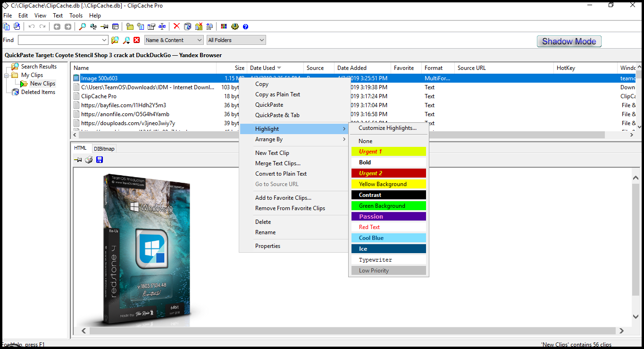Click the pushpin icon in preview pane
The height and width of the screenshot is (349, 644).
pos(78,160)
